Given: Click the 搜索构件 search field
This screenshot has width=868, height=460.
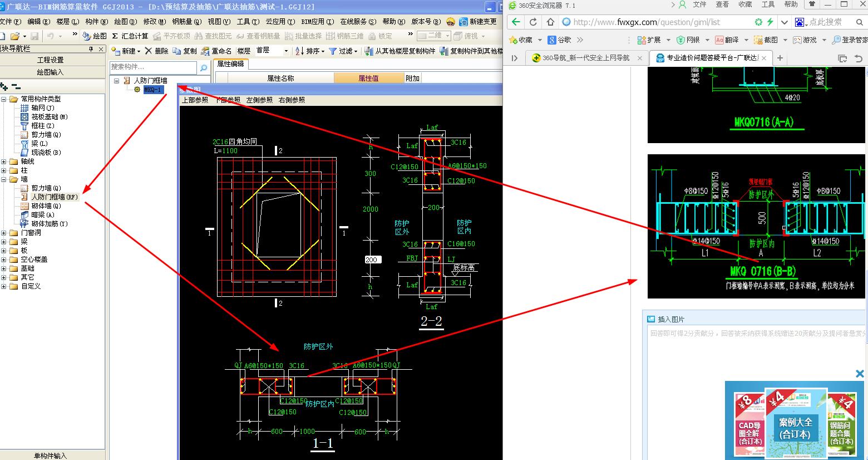Looking at the screenshot, I should point(153,67).
